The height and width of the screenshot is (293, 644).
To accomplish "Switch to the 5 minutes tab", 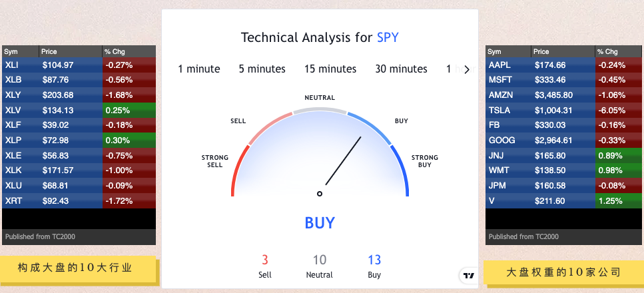I will click(262, 69).
